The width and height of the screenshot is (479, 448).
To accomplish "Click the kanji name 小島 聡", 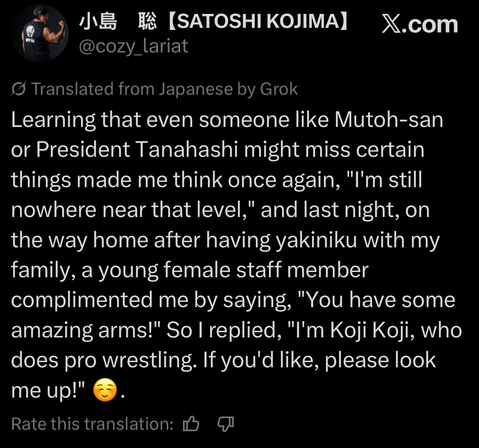I will click(117, 21).
